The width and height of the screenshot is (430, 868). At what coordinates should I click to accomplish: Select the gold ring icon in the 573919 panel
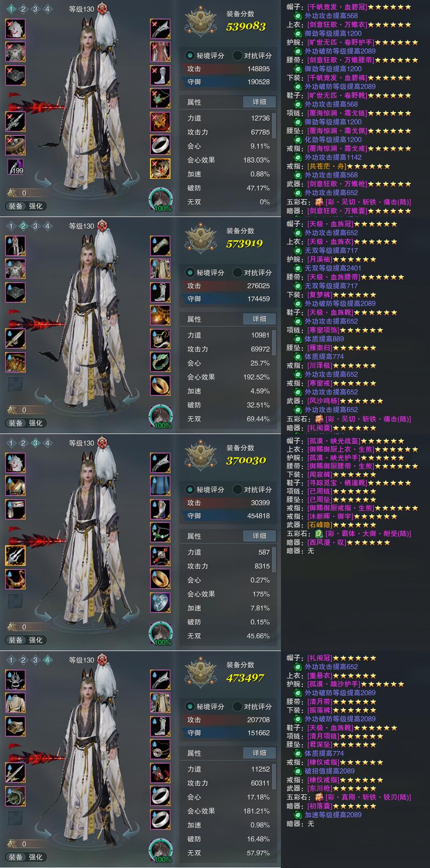(160, 386)
